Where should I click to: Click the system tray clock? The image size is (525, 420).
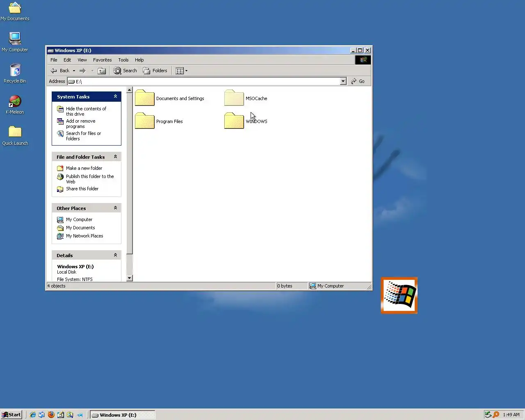(511, 415)
